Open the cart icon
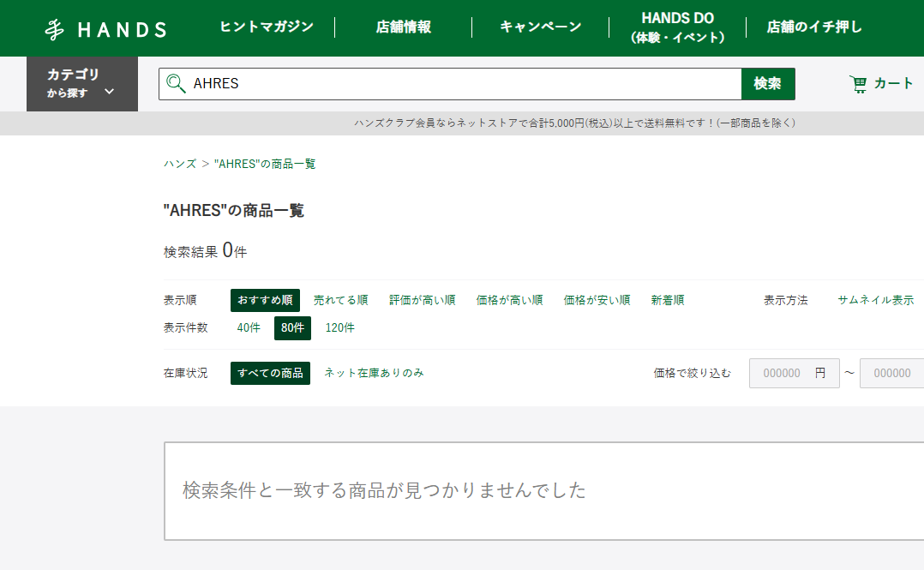 (x=858, y=84)
